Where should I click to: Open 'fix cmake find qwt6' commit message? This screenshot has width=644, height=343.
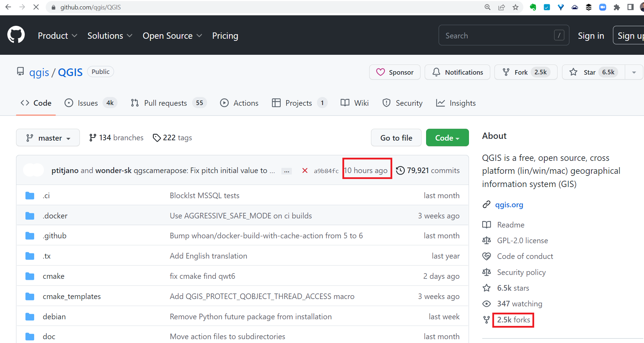tap(203, 276)
